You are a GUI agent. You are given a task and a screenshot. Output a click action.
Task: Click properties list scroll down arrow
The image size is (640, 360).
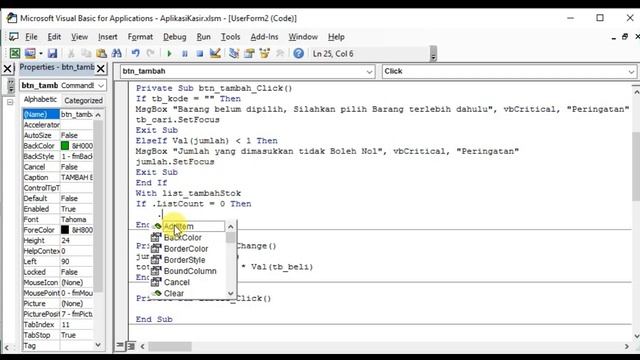pos(98,345)
